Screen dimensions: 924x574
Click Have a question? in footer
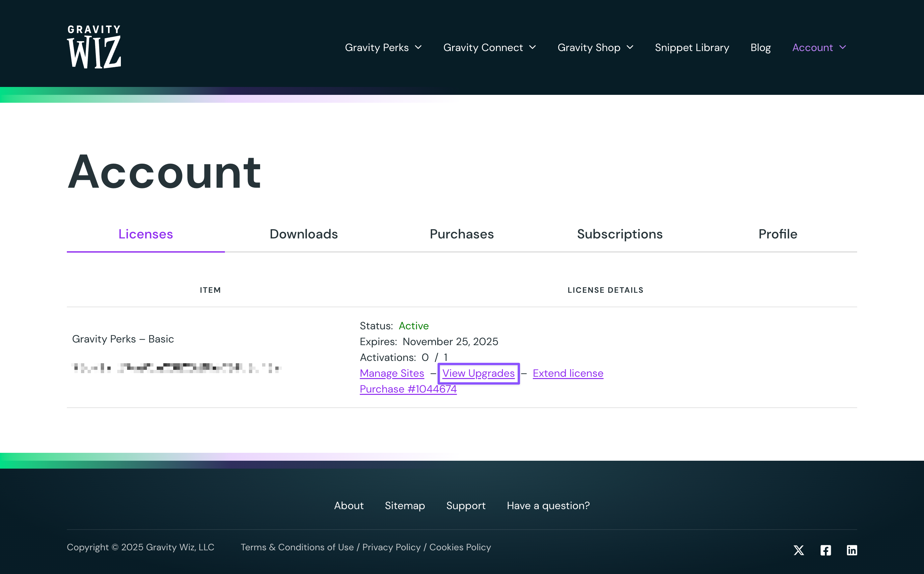(x=548, y=506)
